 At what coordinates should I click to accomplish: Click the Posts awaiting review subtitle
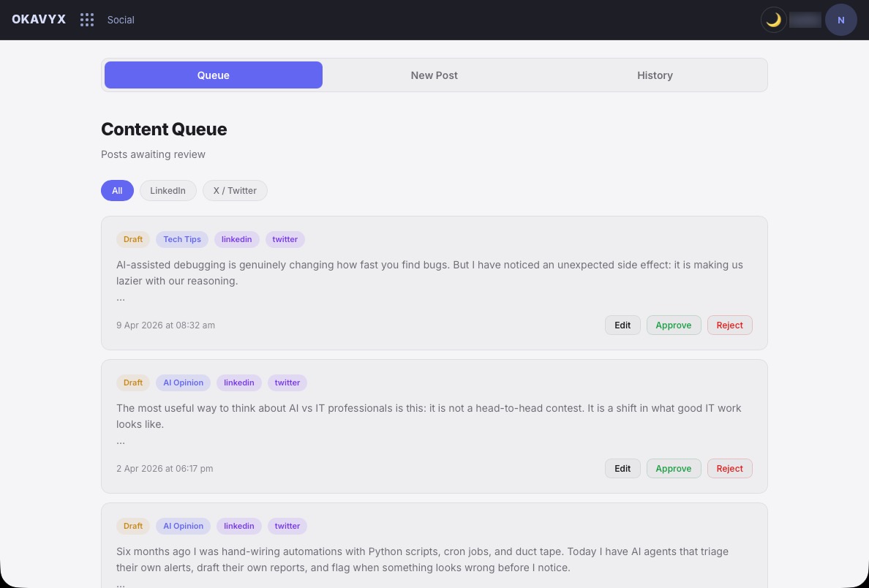pos(153,154)
